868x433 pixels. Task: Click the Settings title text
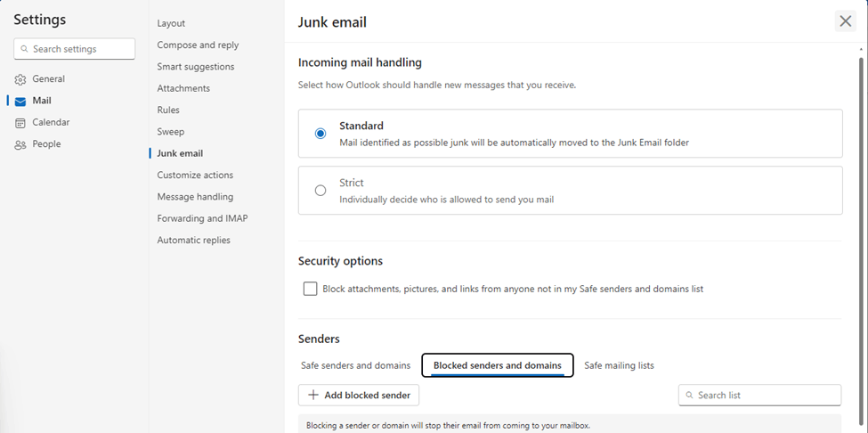(40, 20)
